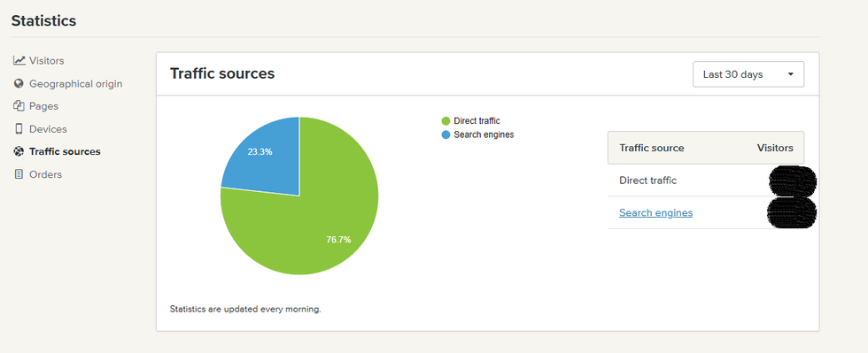Click the Visitors line chart icon
Screen dimensions: 868x353
pos(19,60)
